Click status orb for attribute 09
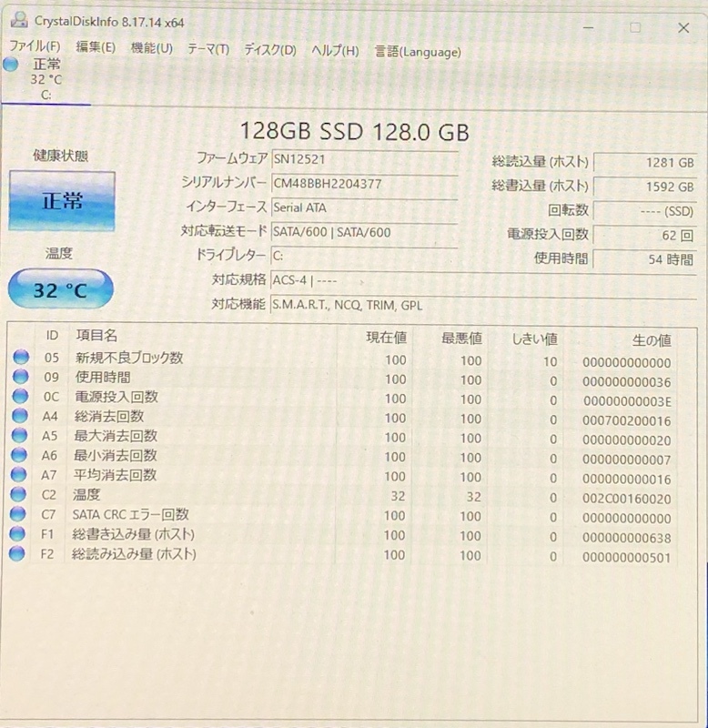708x728 pixels. (20, 377)
